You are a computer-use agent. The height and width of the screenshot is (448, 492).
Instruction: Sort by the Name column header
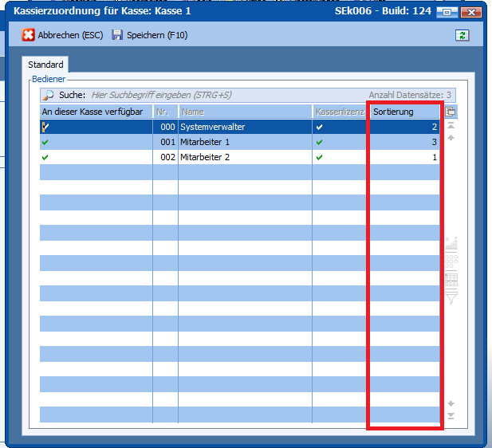[244, 112]
